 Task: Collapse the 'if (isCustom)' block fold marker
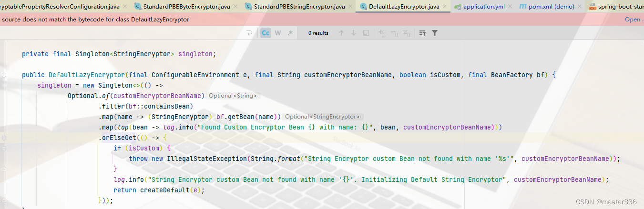(x=4, y=149)
